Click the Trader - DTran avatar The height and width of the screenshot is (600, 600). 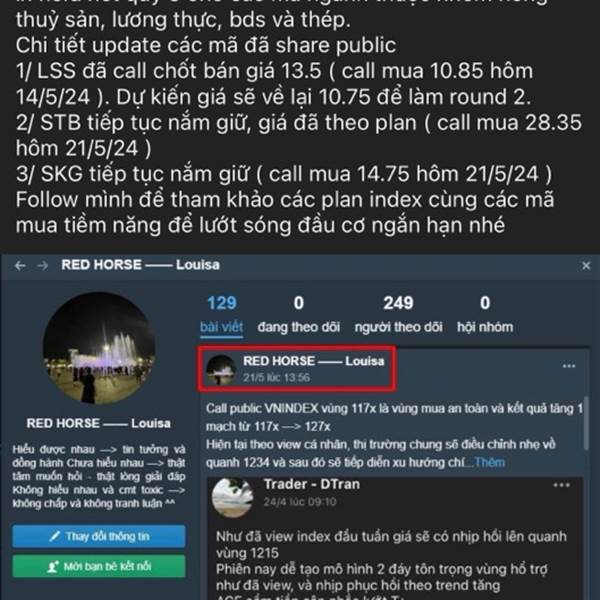pyautogui.click(x=233, y=497)
